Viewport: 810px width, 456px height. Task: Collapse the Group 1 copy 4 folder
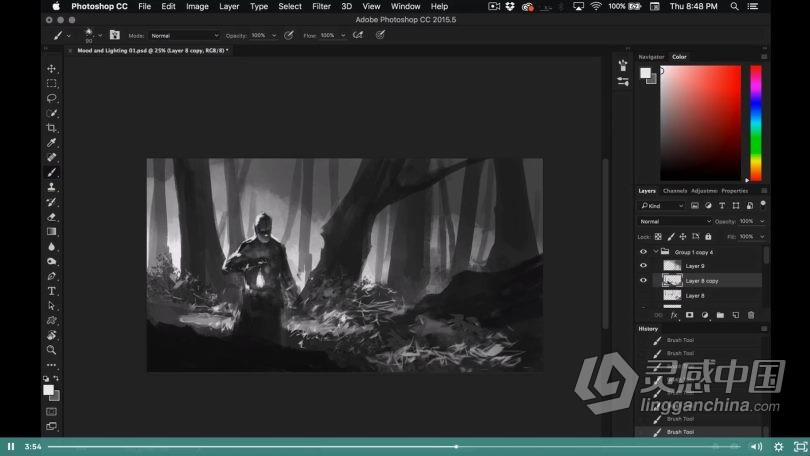(656, 252)
